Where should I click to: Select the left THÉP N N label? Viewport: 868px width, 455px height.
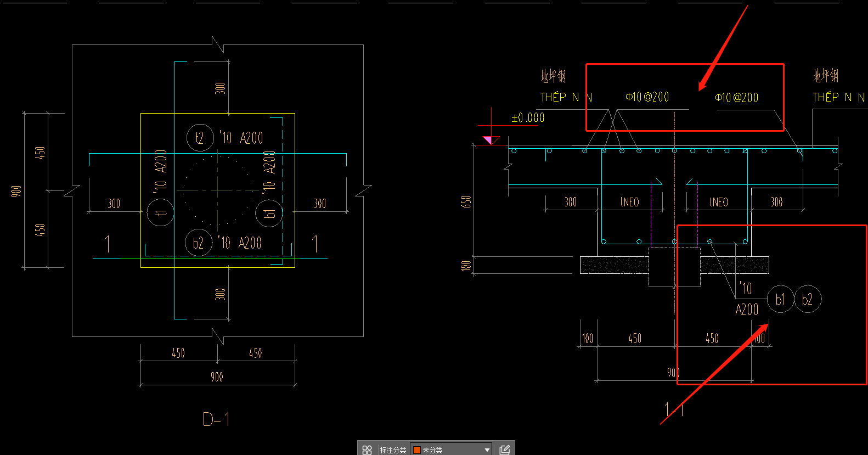point(566,97)
